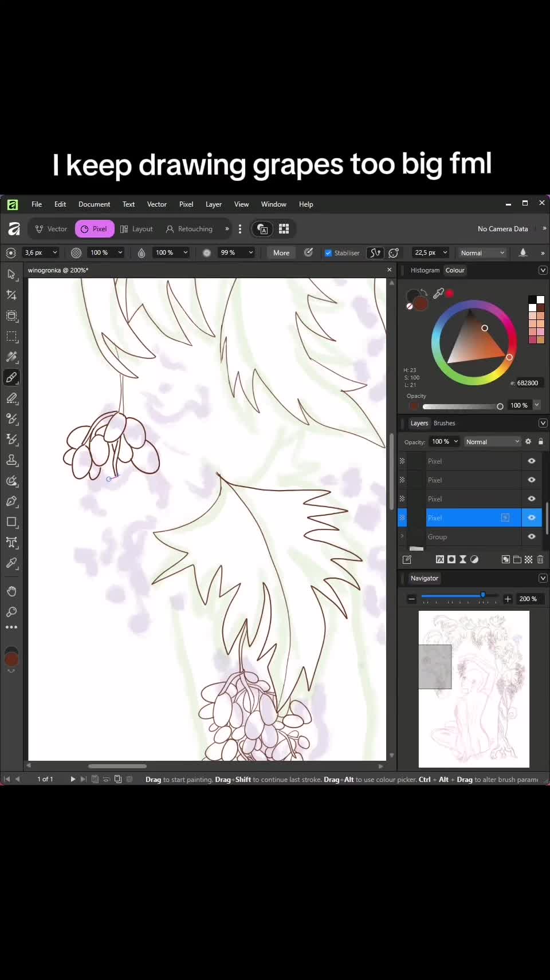
Task: Add layer effects with FX icon
Action: [x=440, y=559]
